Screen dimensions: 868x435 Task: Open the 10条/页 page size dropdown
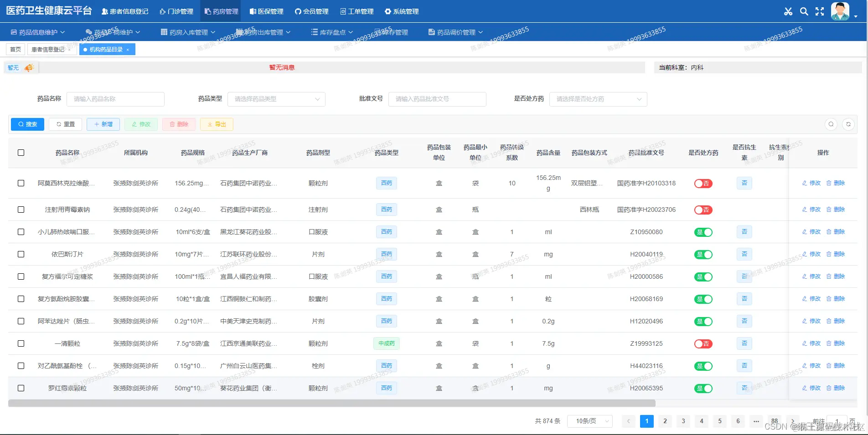tap(589, 421)
